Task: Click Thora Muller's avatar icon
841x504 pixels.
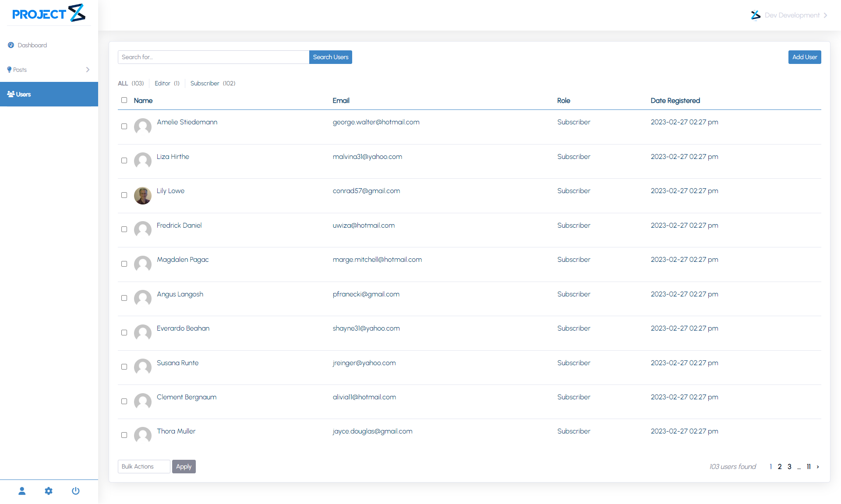Action: pos(143,435)
